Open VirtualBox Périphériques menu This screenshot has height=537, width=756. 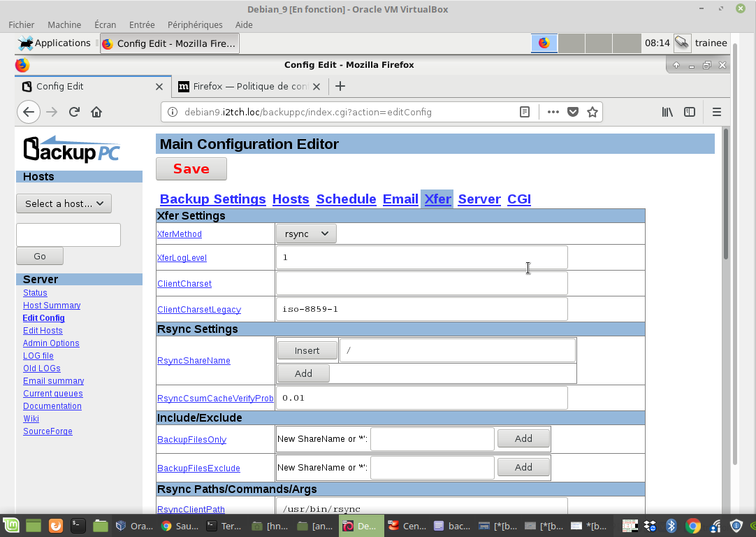(x=195, y=24)
